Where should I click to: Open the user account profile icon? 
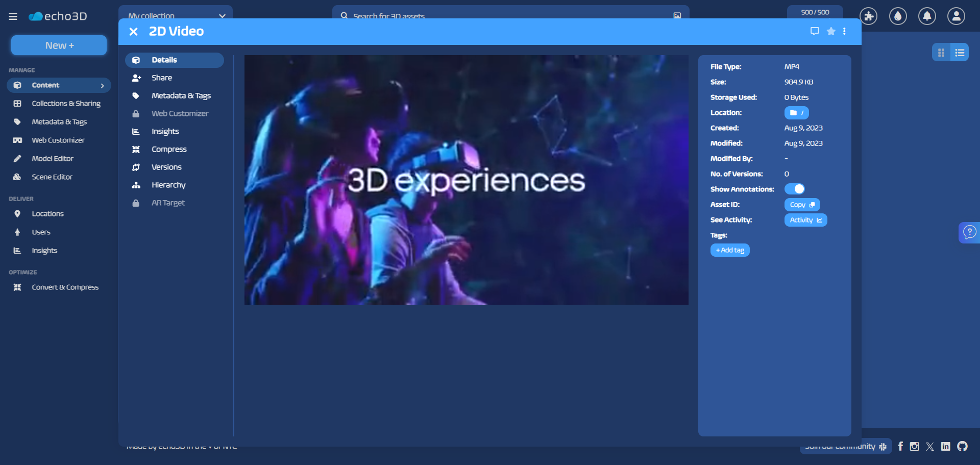[x=956, y=16]
